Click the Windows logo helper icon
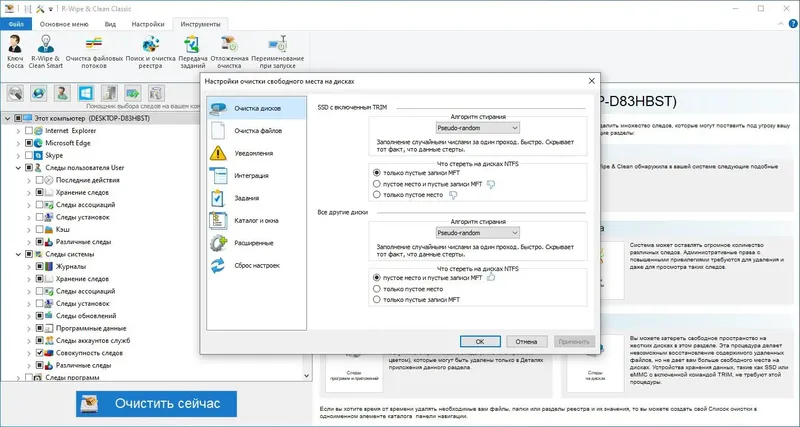This screenshot has width=800, height=427. point(86,93)
